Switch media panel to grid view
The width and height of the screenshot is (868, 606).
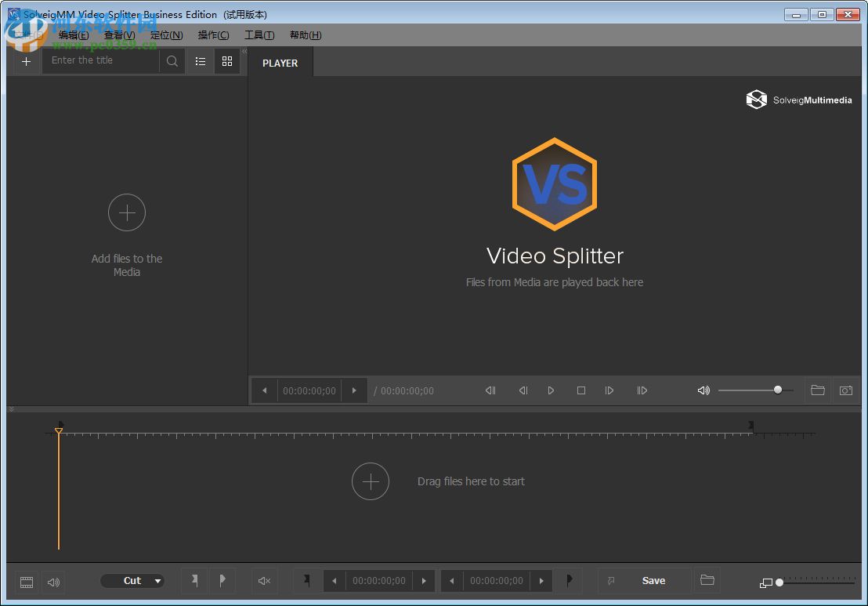point(227,61)
